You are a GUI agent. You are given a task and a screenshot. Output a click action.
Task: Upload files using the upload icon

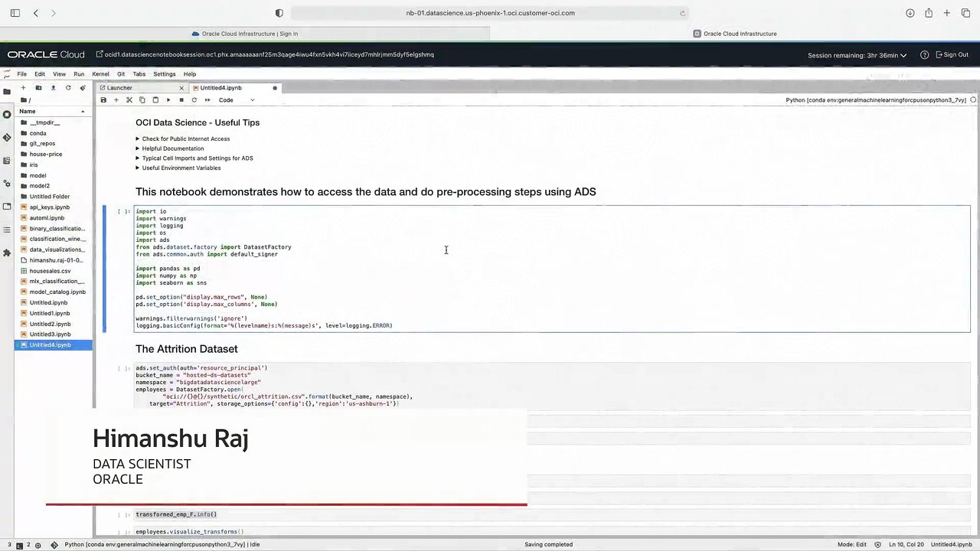pos(53,88)
